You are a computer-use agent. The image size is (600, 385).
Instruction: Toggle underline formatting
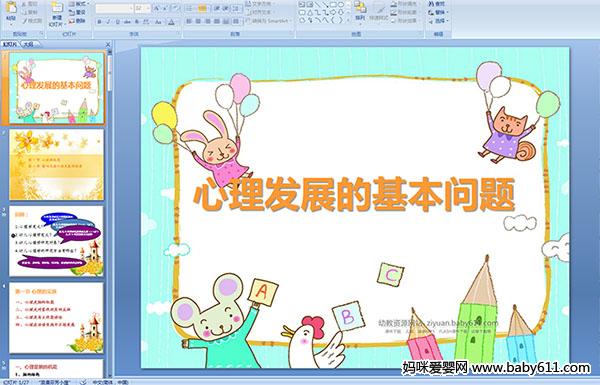[117, 22]
